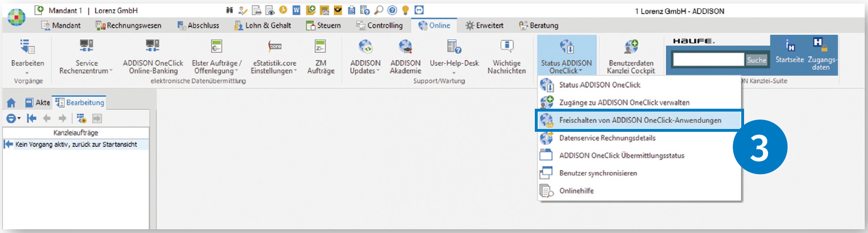This screenshot has height=233, width=868.
Task: Select 'Status ADDISON OneClick' menu entry
Action: 639,85
